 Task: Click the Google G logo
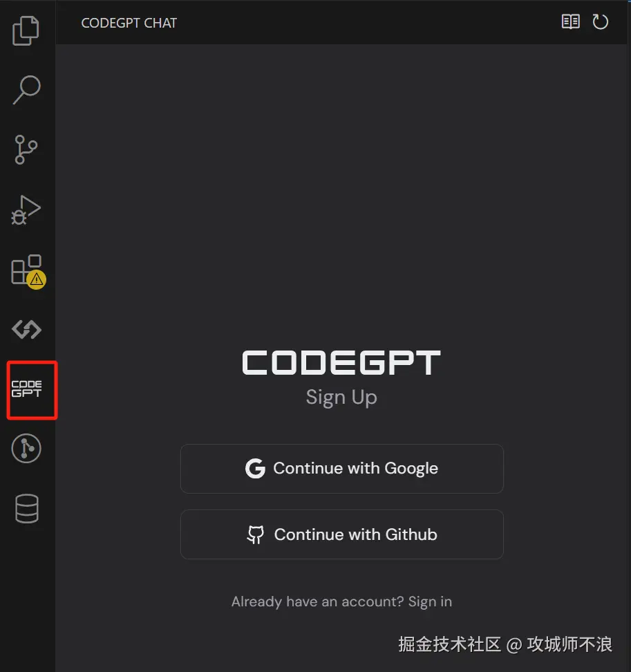point(255,469)
